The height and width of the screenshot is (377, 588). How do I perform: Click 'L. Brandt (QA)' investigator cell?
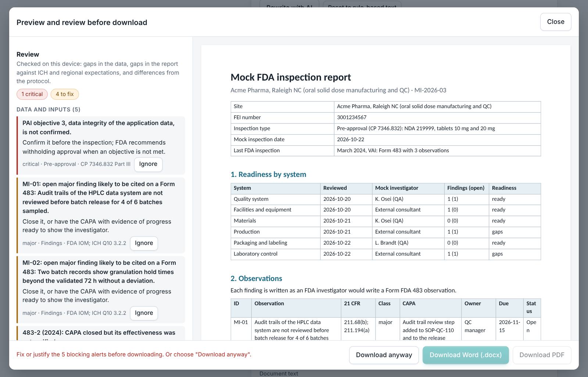(408, 243)
